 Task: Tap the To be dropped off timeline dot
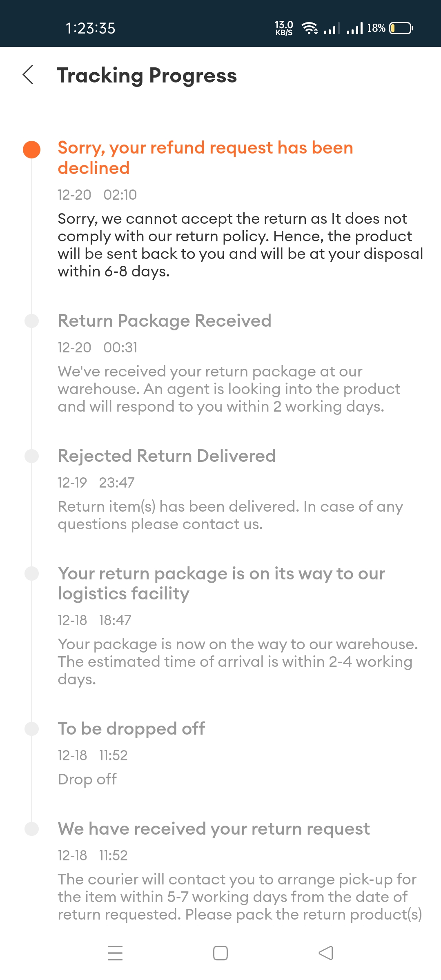(31, 728)
